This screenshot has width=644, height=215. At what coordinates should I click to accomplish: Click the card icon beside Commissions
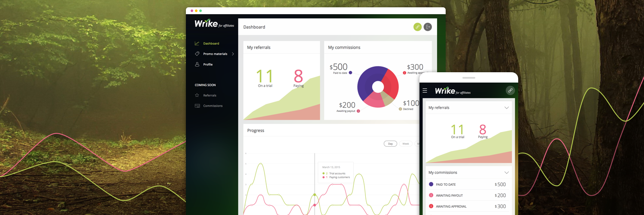(x=197, y=106)
